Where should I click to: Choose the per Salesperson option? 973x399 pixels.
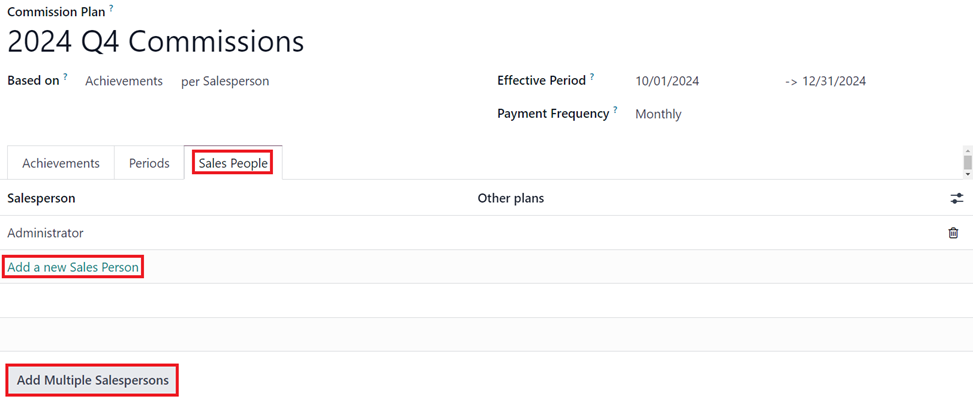225,81
